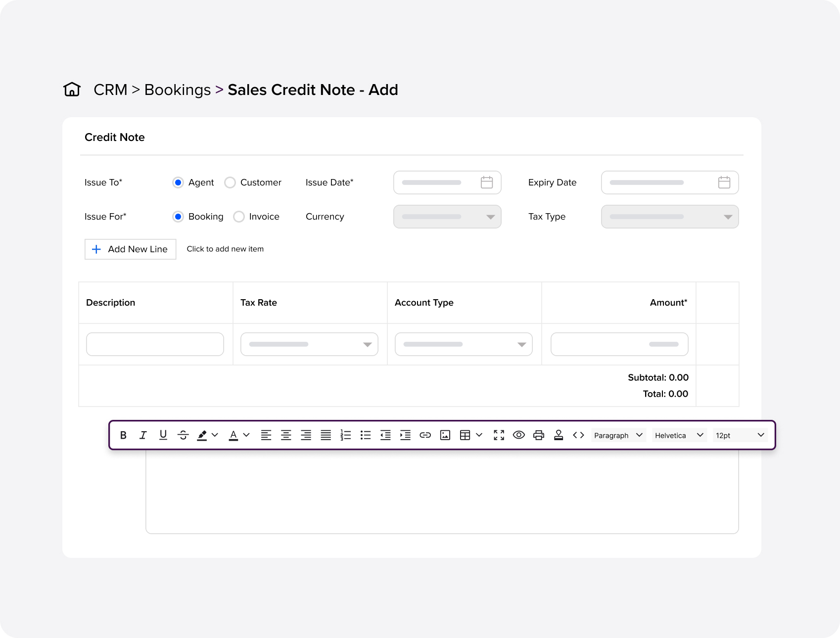Click the Expiry Date input field

(670, 182)
